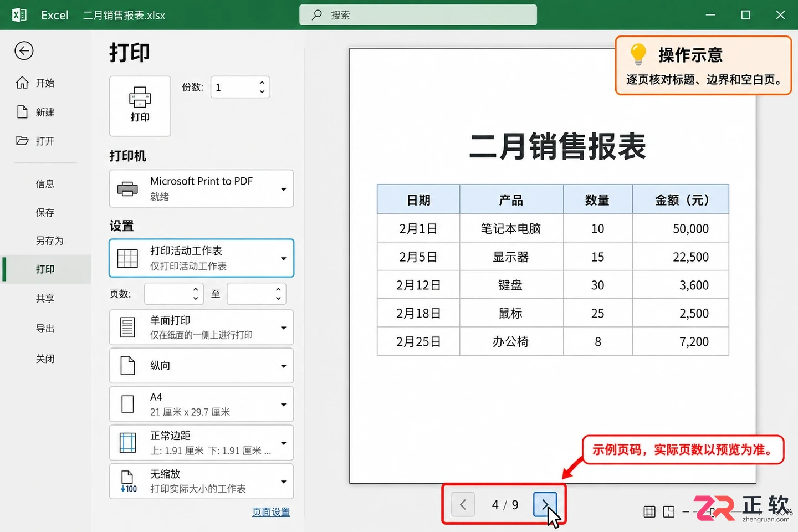Go to the previous preview page
Viewport: 798px width, 532px height.
coord(463,505)
